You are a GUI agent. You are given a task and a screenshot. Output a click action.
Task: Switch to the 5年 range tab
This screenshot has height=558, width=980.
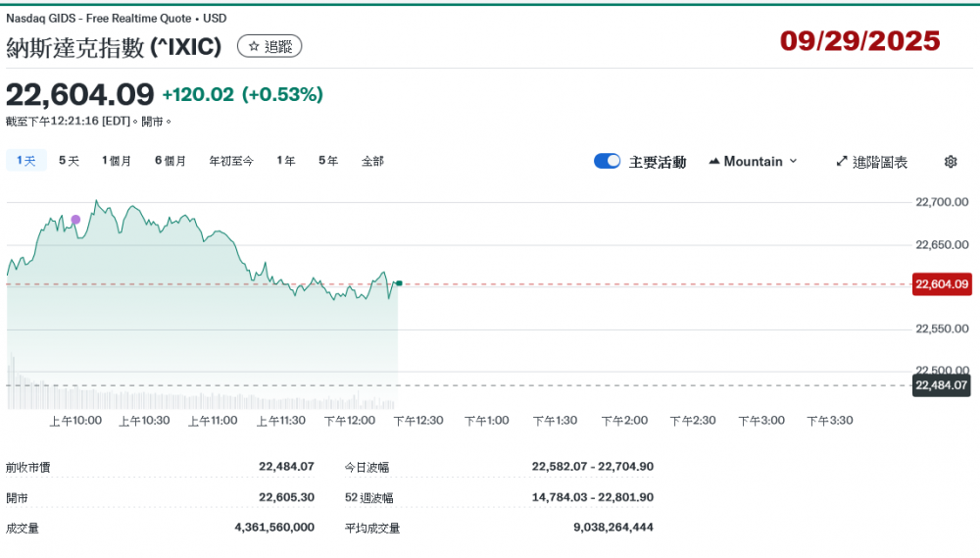328,161
